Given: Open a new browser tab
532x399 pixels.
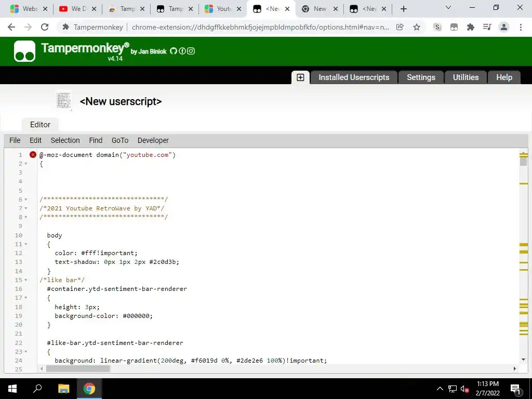Looking at the screenshot, I should click(403, 9).
